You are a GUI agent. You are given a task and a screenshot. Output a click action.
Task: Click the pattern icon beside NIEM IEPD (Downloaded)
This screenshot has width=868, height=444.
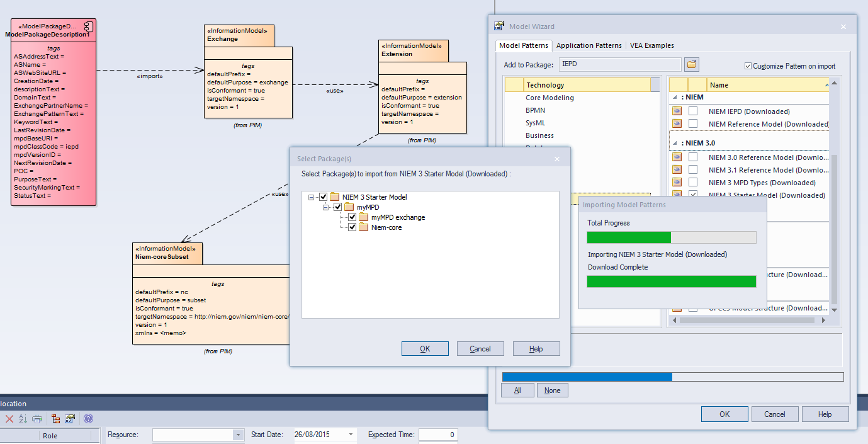(x=677, y=111)
